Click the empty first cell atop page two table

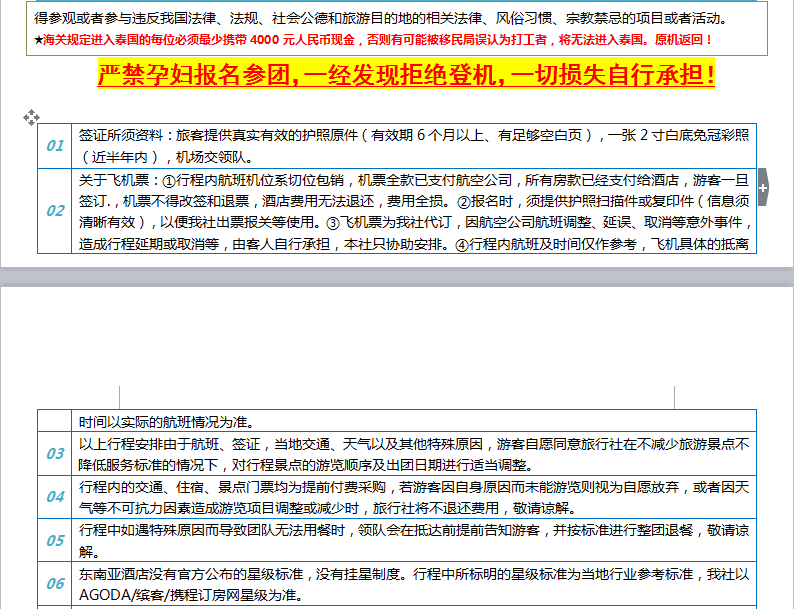[55, 421]
